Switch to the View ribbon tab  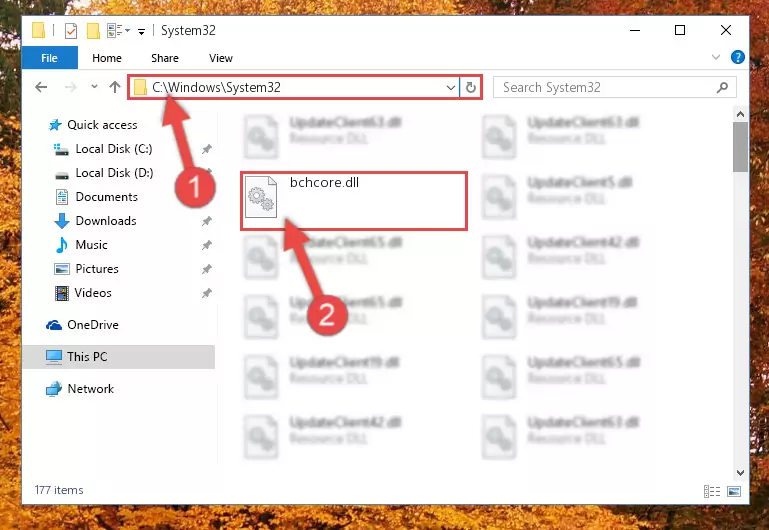[x=221, y=58]
